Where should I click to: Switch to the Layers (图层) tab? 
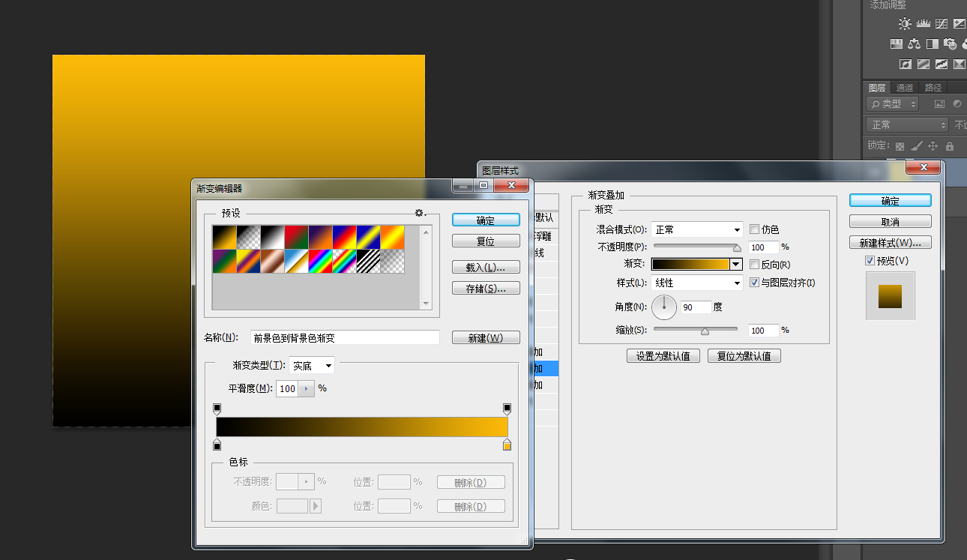[x=877, y=88]
